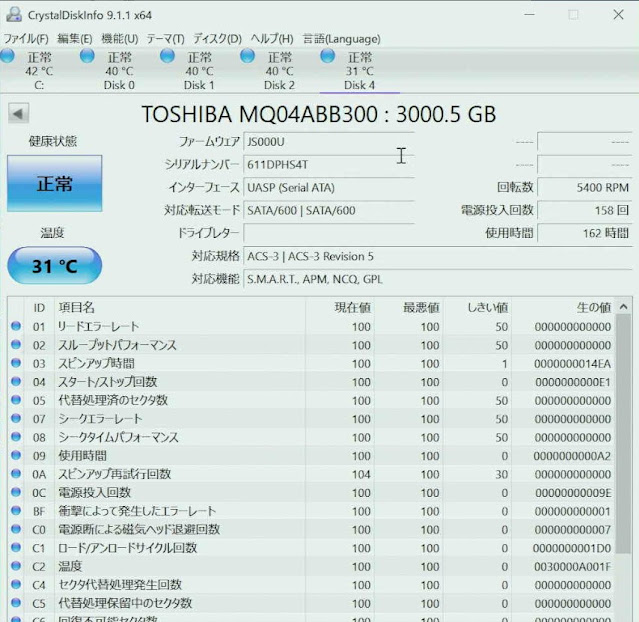The width and height of the screenshot is (639, 622).
Task: Click the status dot for attribute 01
Action: click(16, 326)
